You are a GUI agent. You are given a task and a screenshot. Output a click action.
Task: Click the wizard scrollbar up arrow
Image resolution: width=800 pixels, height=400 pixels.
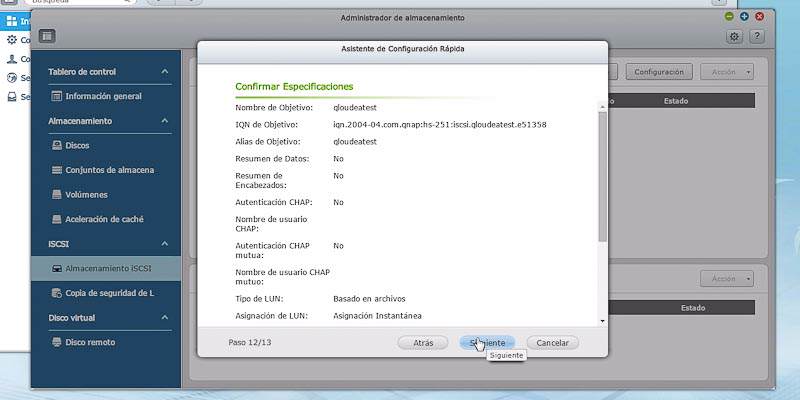603,107
